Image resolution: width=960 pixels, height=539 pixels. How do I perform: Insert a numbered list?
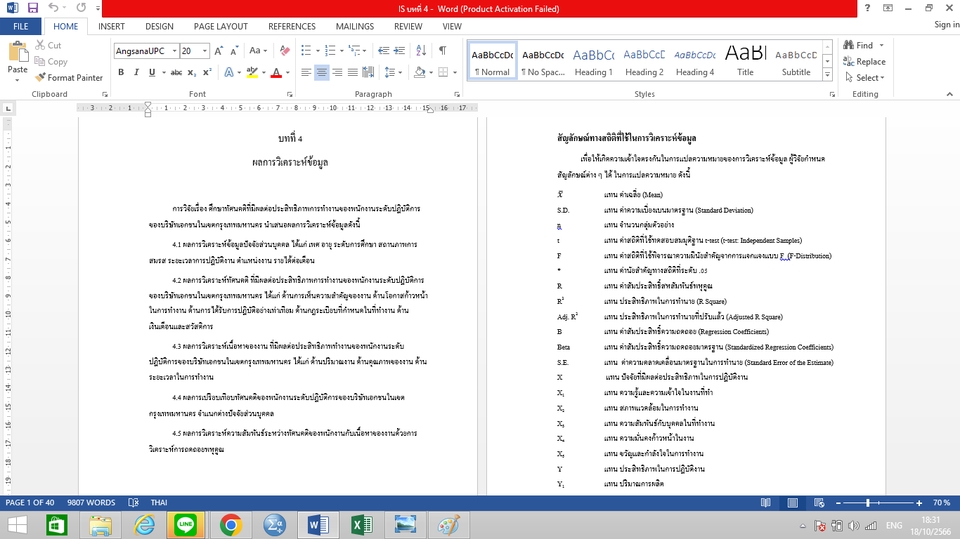pyautogui.click(x=330, y=51)
